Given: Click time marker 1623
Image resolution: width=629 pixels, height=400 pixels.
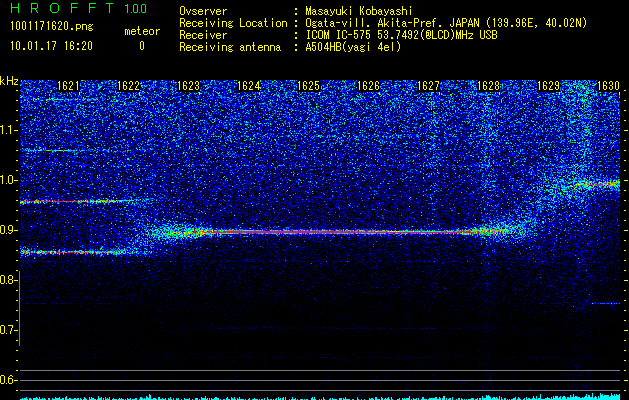Looking at the screenshot, I should [189, 86].
